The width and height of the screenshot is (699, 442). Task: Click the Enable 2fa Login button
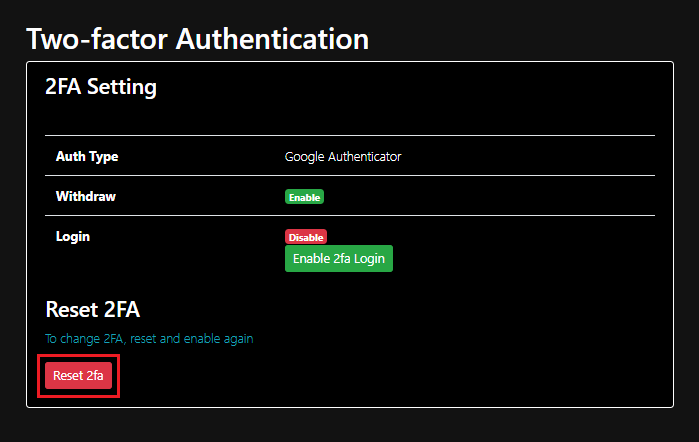coord(339,258)
